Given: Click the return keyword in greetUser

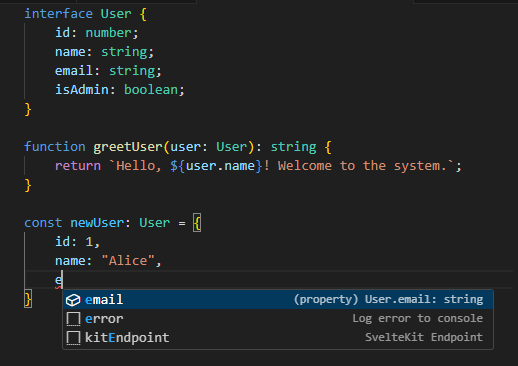Looking at the screenshot, I should [x=78, y=166].
